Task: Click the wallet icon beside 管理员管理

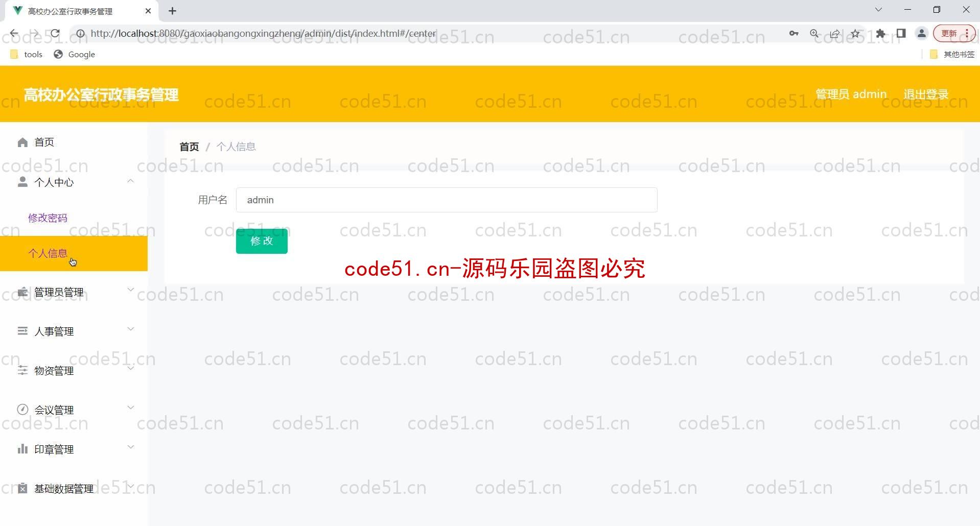Action: click(x=22, y=292)
